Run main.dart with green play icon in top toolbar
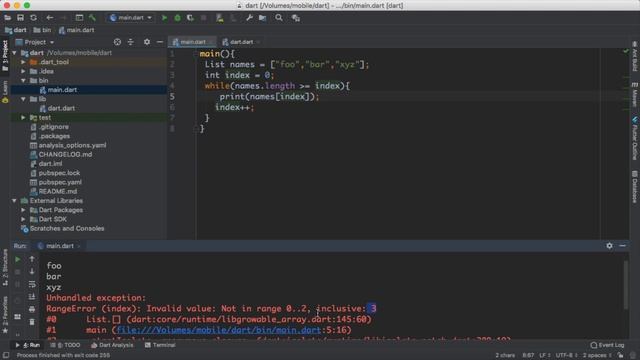 pos(164,18)
